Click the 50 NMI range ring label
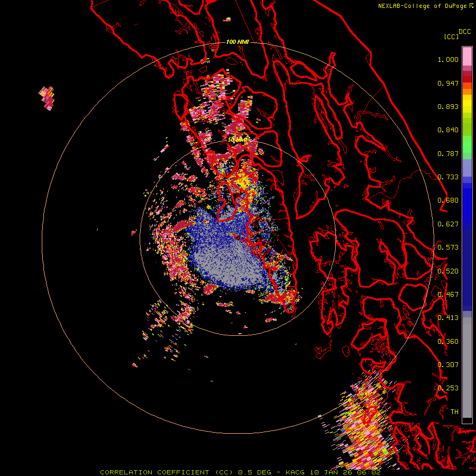 click(x=237, y=140)
